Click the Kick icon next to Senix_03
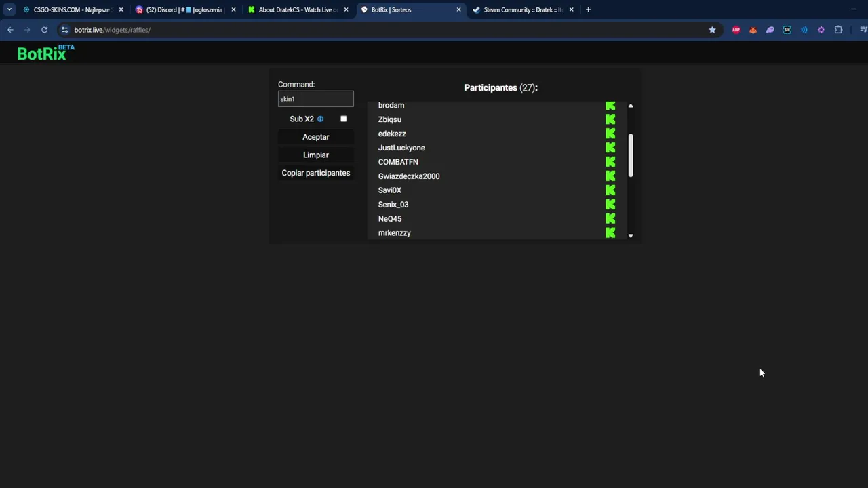Screen dimensions: 868x488 (x=610, y=205)
